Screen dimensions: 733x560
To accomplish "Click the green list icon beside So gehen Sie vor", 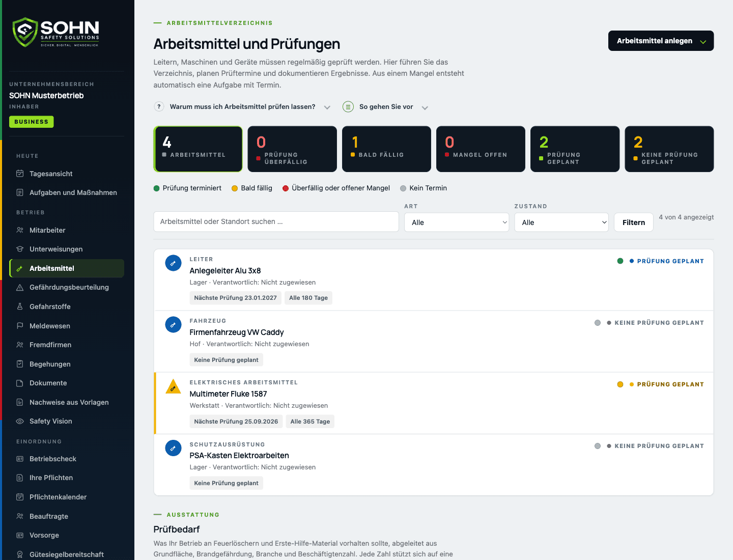I will [x=348, y=106].
